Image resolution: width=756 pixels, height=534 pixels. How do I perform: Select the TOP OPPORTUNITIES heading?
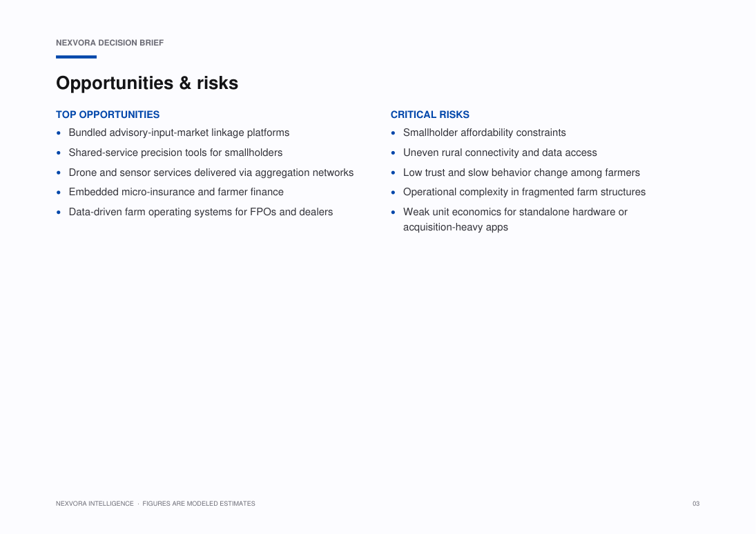tap(108, 115)
